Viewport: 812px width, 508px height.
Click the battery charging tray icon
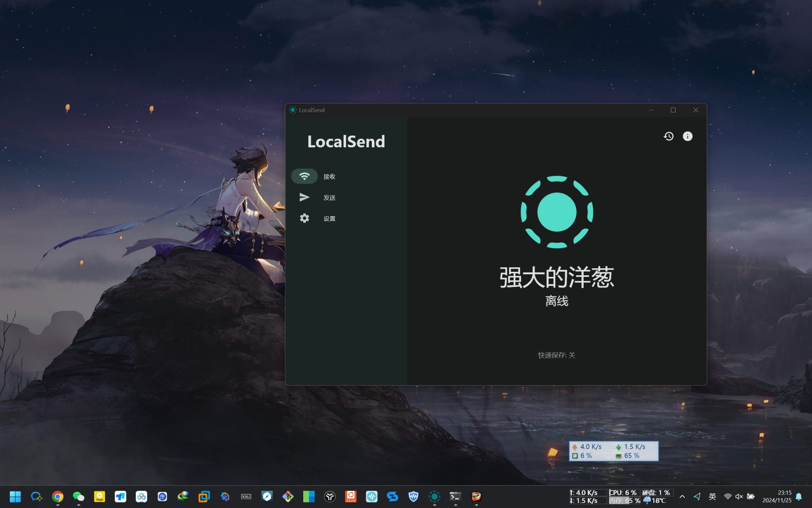pos(751,496)
